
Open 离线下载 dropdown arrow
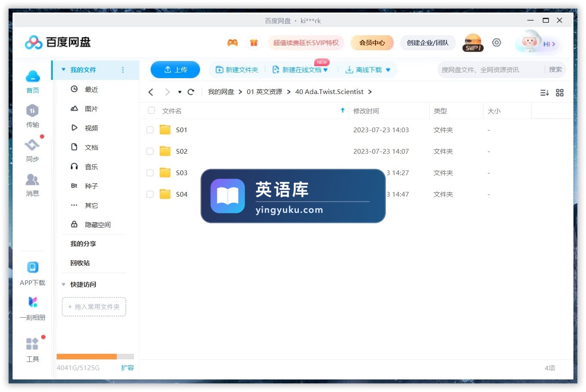coord(388,70)
